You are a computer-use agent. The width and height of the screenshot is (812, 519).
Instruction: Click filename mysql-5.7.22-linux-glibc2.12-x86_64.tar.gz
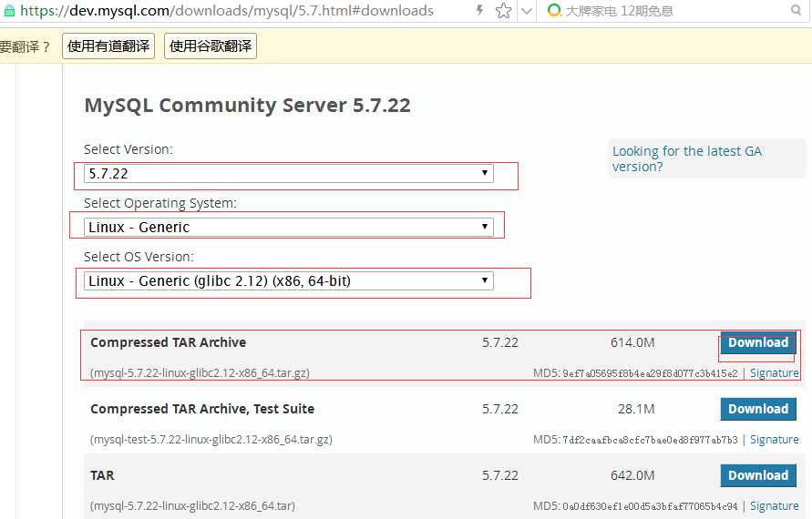tap(200, 373)
